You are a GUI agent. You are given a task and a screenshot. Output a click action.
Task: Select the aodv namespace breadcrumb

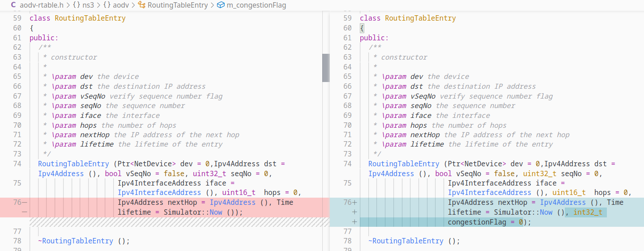121,5
